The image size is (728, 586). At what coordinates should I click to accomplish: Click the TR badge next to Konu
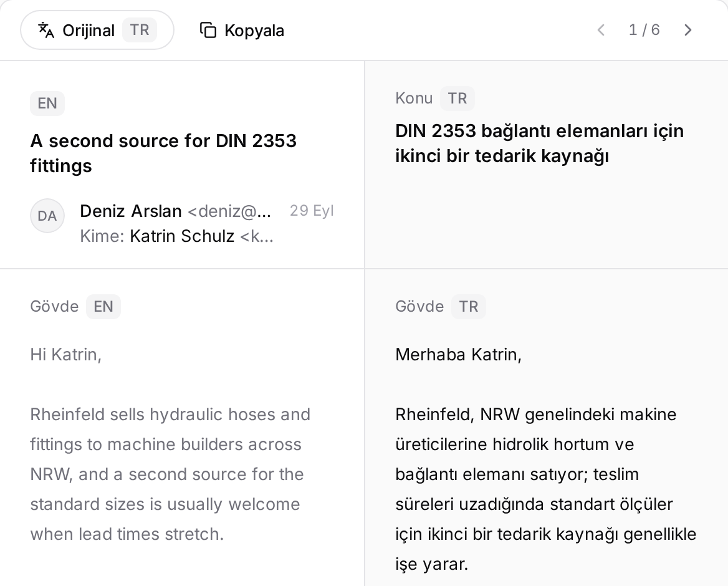[457, 98]
